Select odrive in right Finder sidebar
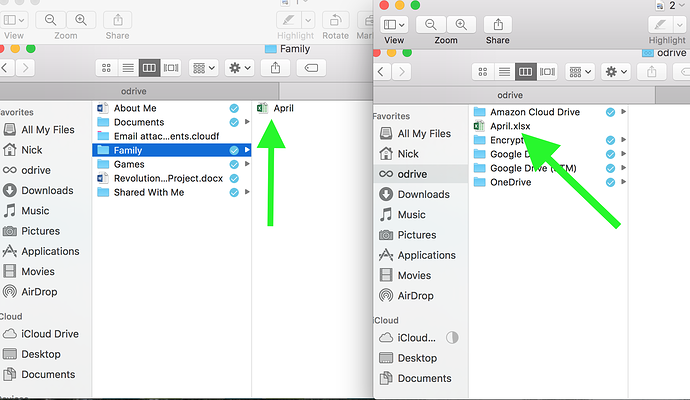Image resolution: width=690 pixels, height=400 pixels. pos(421,174)
